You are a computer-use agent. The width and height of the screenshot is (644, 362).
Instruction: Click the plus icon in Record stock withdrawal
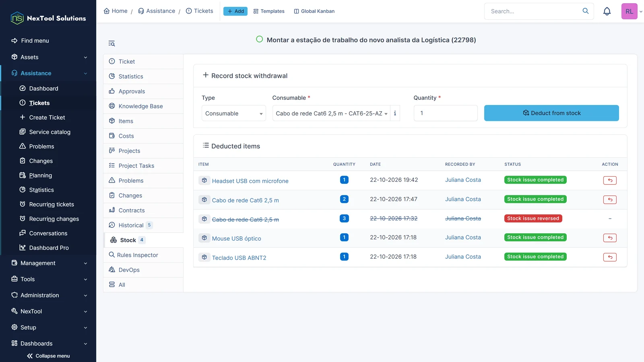click(x=206, y=75)
